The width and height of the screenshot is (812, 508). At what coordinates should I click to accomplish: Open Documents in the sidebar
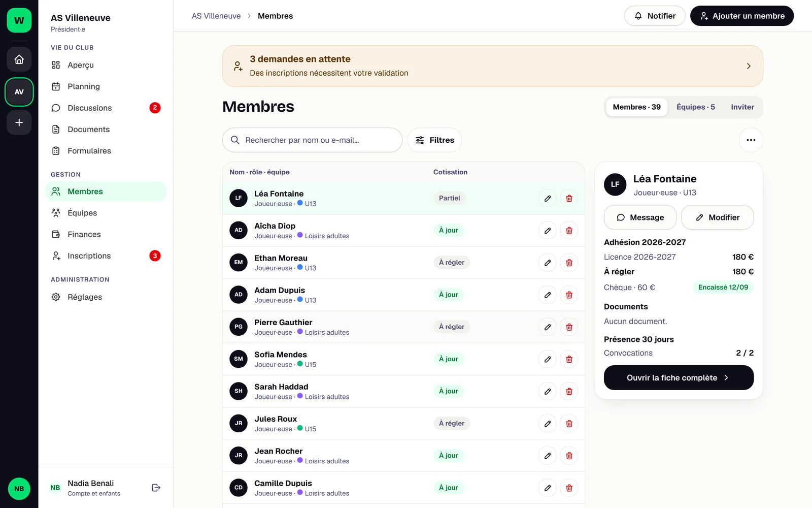click(106, 130)
